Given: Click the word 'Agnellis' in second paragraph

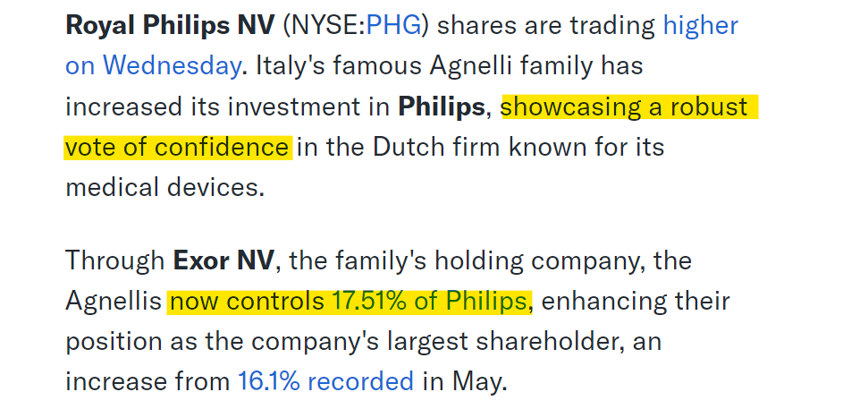Looking at the screenshot, I should click(114, 302).
